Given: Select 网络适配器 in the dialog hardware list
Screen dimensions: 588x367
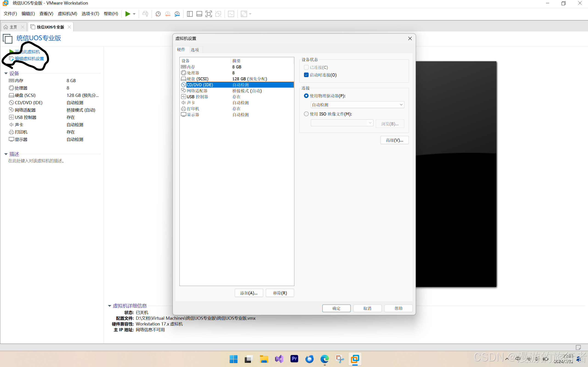Looking at the screenshot, I should (x=237, y=91).
